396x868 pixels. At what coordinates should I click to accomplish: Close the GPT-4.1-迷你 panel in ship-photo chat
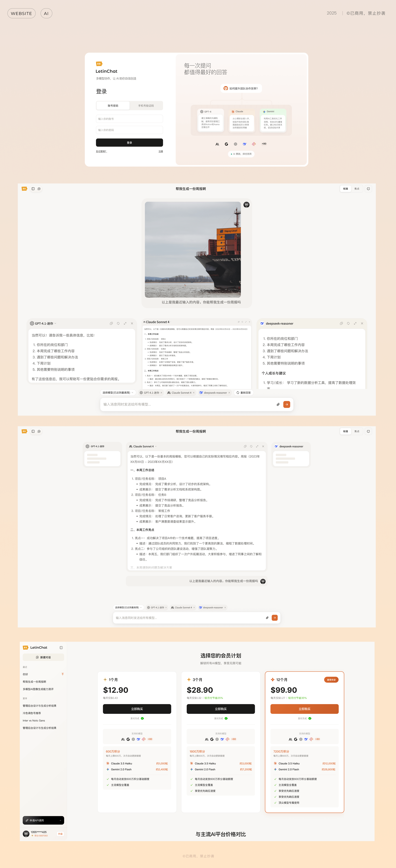(132, 324)
